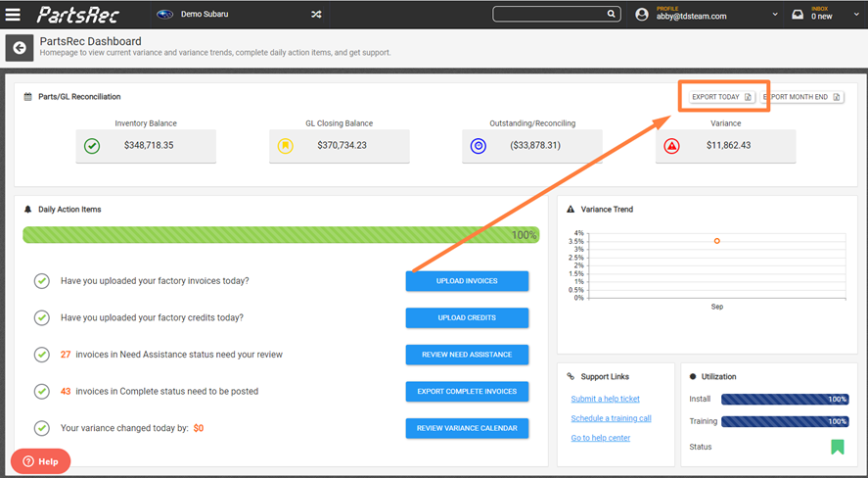Click inside the top search field

click(x=557, y=14)
